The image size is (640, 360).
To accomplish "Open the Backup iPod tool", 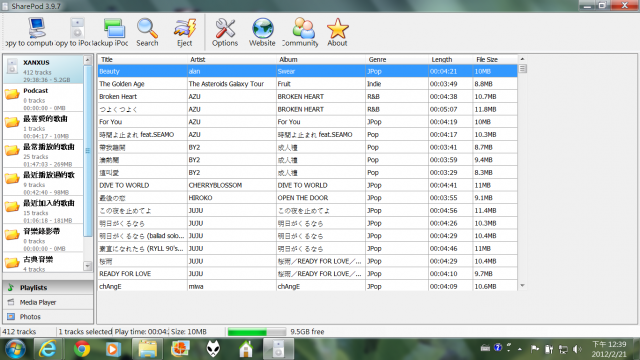I will 110,32.
